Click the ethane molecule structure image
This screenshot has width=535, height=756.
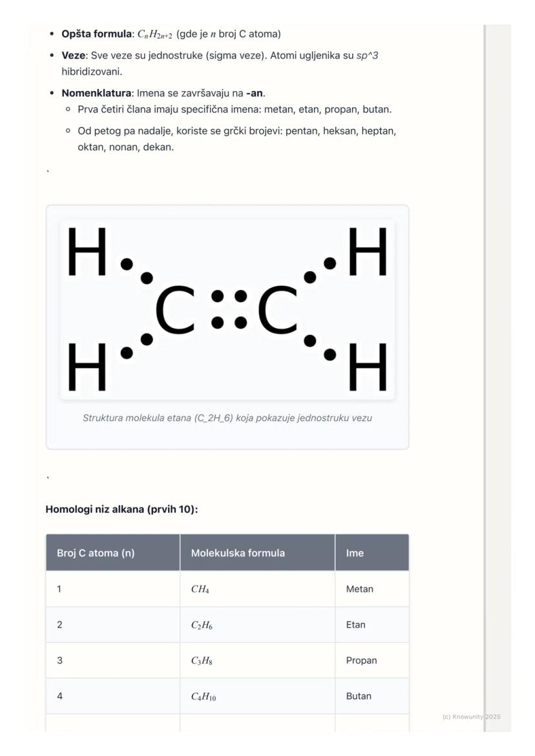pos(227,309)
